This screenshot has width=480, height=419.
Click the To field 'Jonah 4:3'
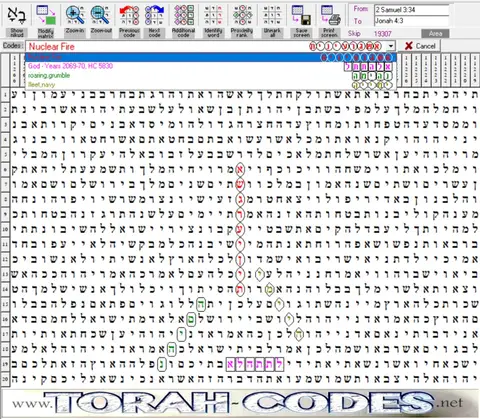pyautogui.click(x=412, y=21)
